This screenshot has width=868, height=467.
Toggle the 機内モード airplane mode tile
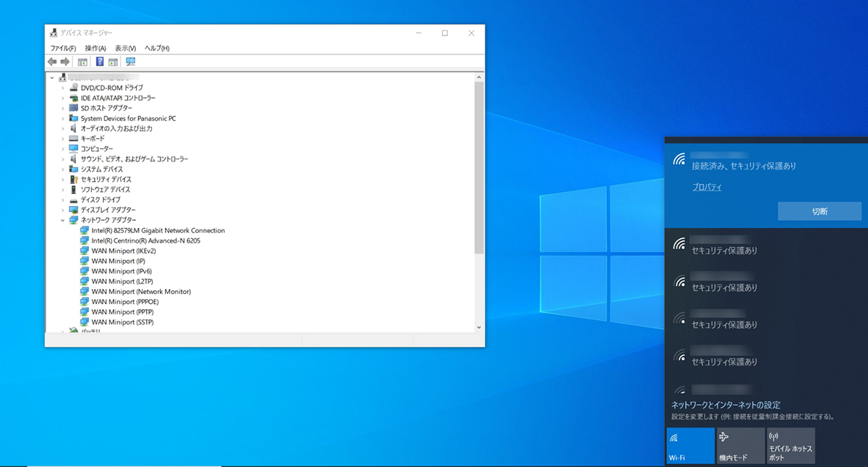pos(740,445)
